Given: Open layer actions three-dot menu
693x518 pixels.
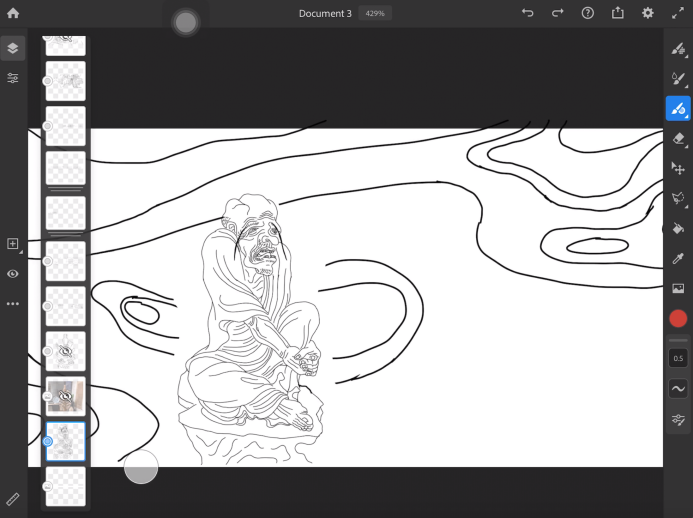Looking at the screenshot, I should click(x=13, y=304).
